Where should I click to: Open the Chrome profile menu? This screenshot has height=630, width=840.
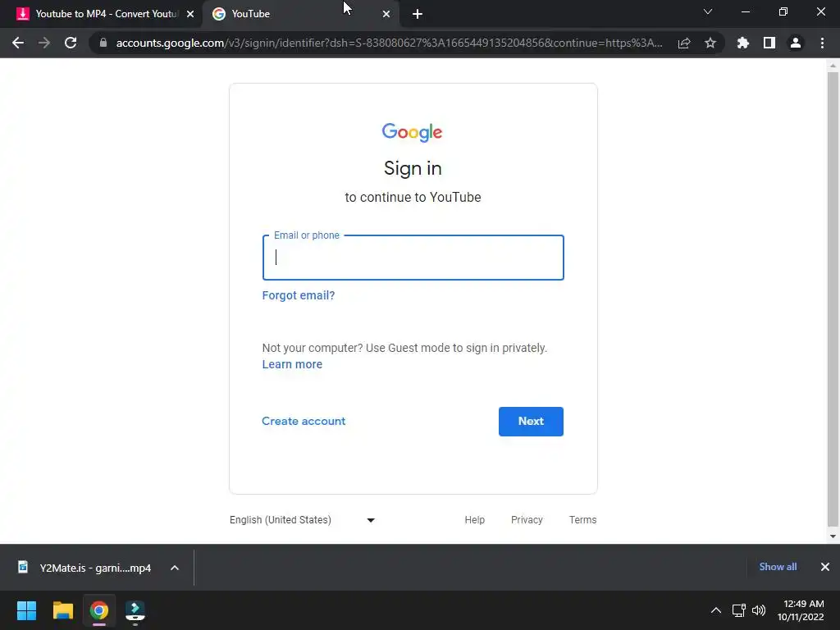click(796, 43)
